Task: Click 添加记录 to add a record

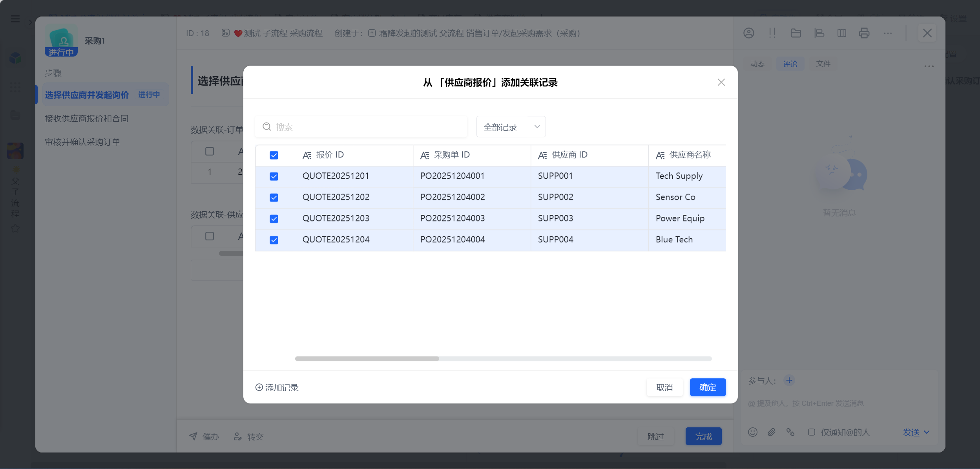Action: (277, 387)
